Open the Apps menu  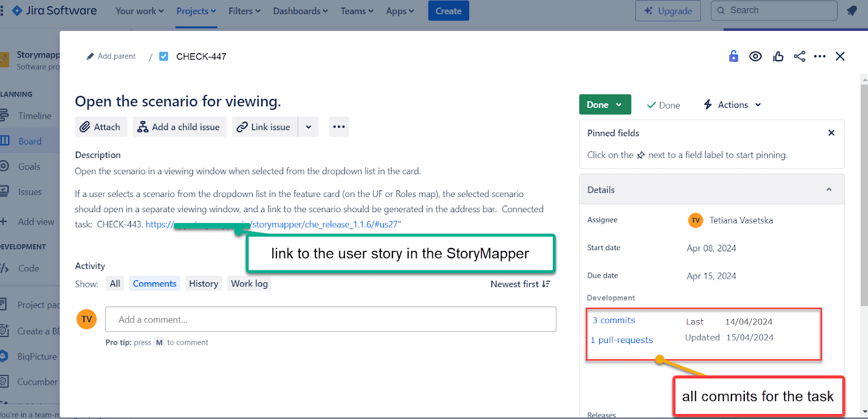[x=400, y=11]
